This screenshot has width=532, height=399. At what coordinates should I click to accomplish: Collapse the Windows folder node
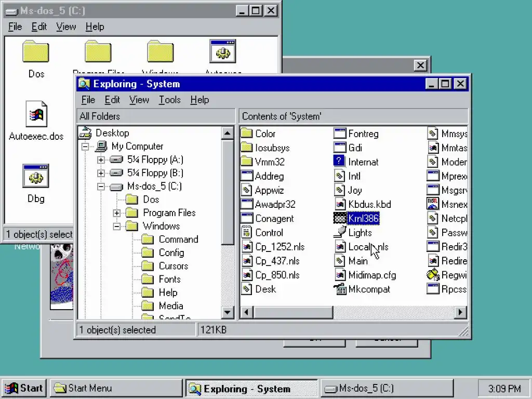pos(117,227)
